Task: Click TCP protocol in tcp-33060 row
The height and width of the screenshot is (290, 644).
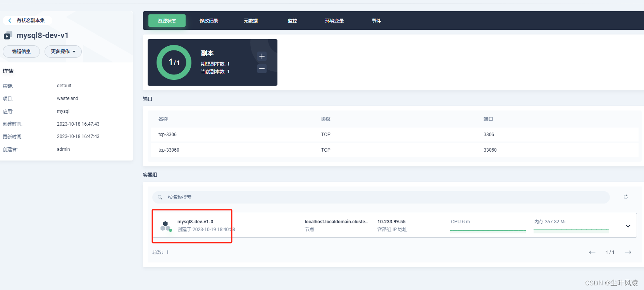Action: [x=325, y=150]
